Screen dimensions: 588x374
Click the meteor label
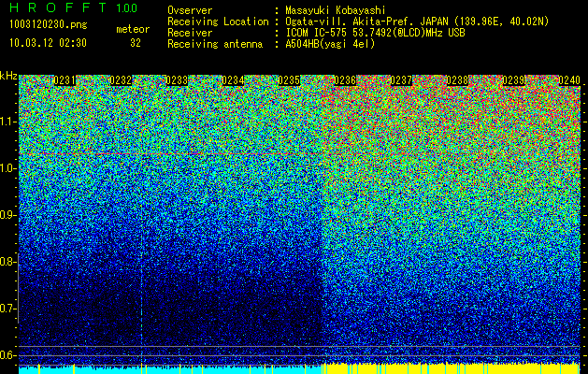tap(133, 29)
